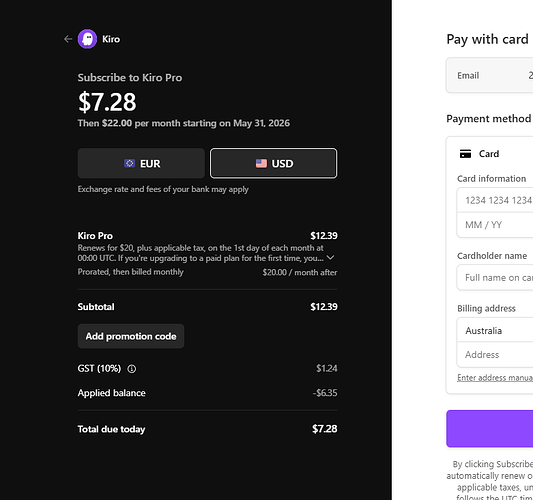533x500 pixels.
Task: Click the EU flag icon
Action: [130, 163]
